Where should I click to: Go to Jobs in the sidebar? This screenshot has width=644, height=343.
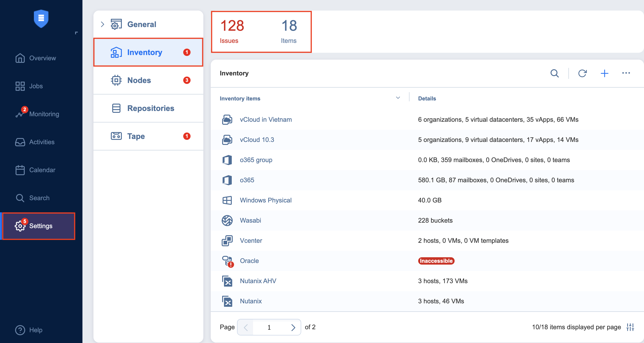(29, 86)
